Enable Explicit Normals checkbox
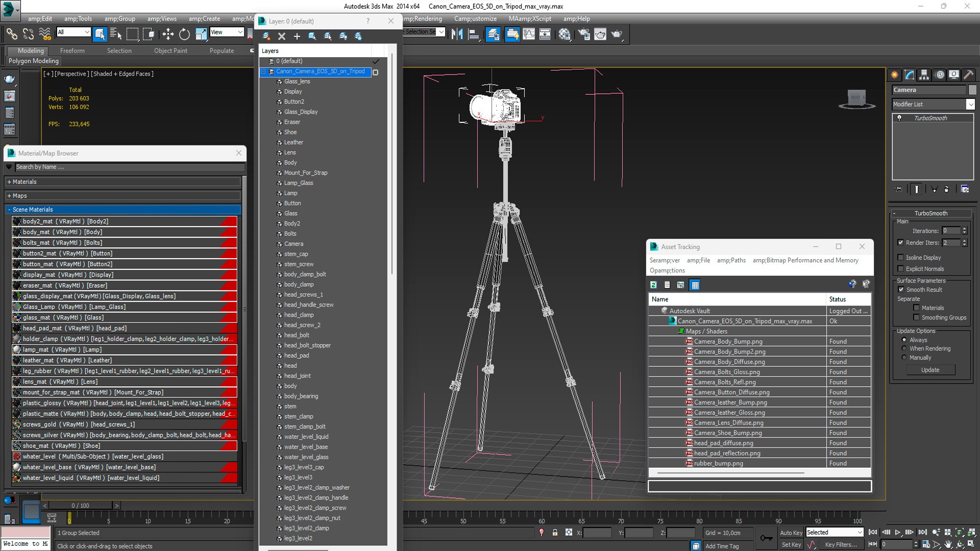This screenshot has width=980, height=551. (x=901, y=269)
